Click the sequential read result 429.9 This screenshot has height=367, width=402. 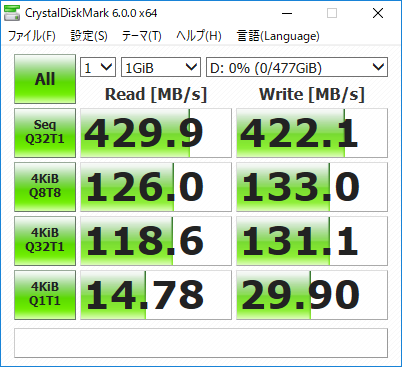(x=156, y=133)
